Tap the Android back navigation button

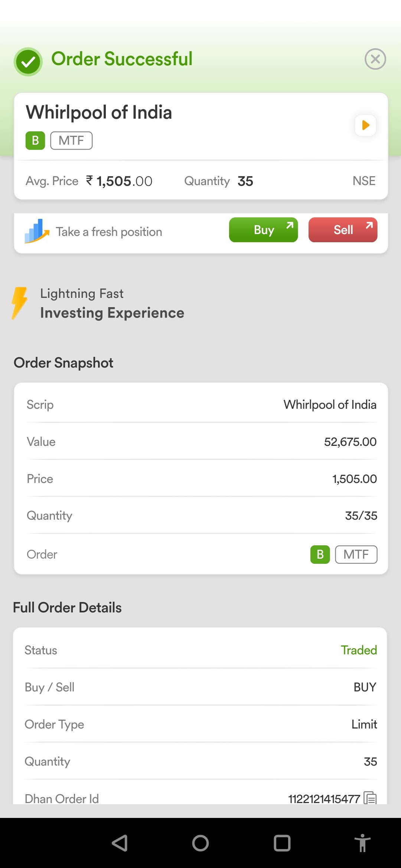[120, 843]
